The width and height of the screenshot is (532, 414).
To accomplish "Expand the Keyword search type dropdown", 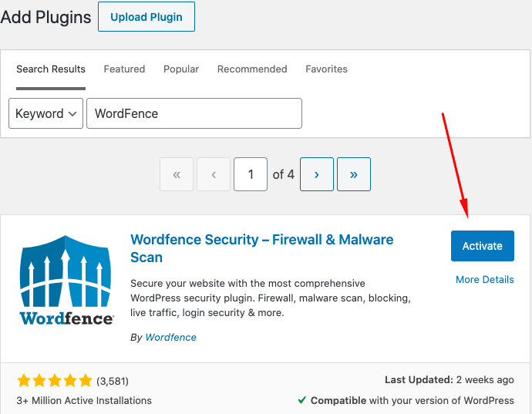I will click(x=45, y=113).
